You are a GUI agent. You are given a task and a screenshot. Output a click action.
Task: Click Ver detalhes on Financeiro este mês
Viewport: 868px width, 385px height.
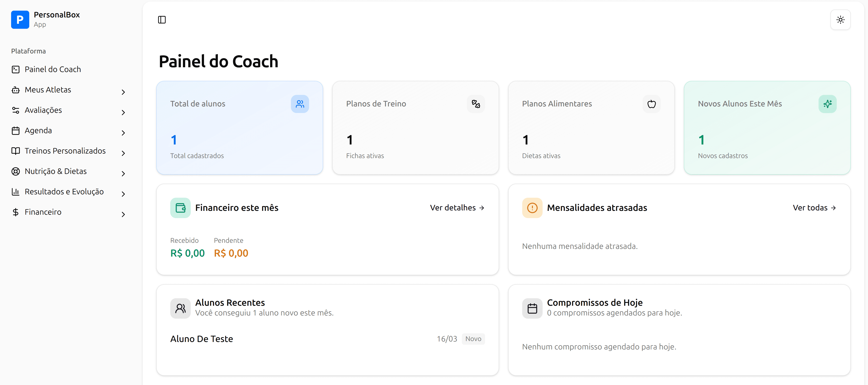pos(457,208)
